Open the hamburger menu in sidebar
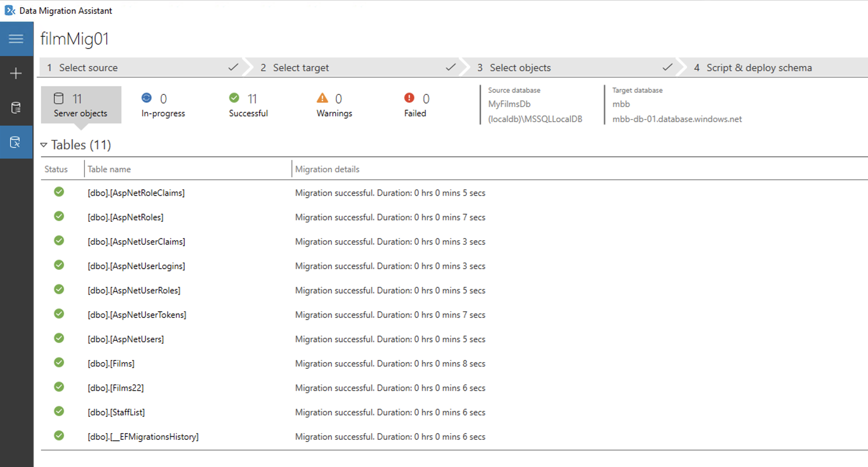Image resolution: width=868 pixels, height=467 pixels. coord(16,38)
